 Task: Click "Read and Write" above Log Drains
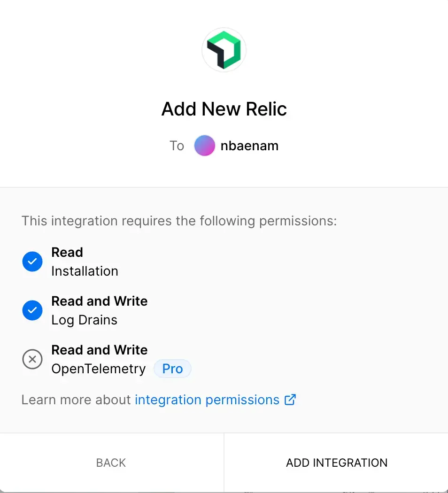click(x=99, y=301)
